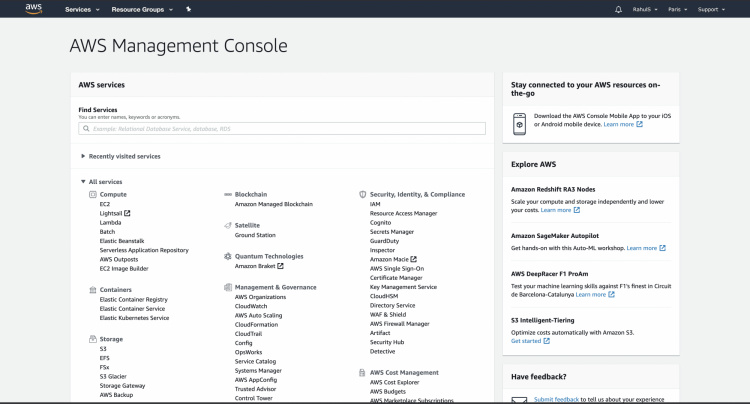Screen dimensions: 750x404
Task: Click the Quantum Technologies gear icon
Action: pos(227,256)
